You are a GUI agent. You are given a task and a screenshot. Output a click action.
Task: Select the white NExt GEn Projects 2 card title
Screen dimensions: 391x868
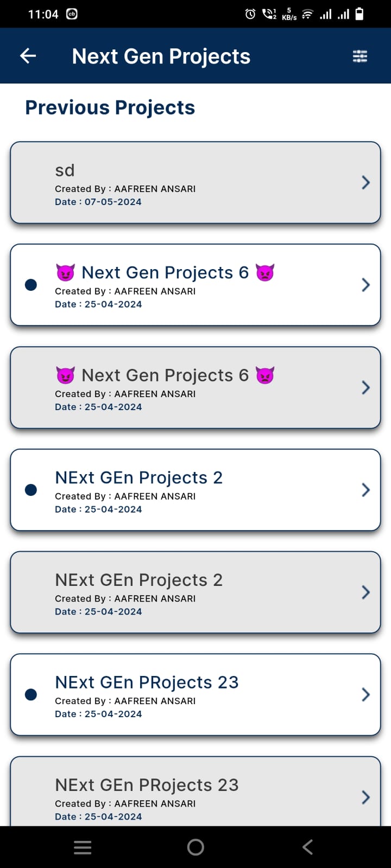click(138, 477)
